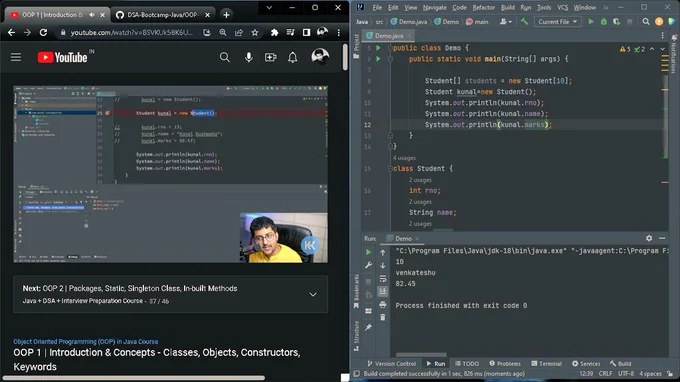This screenshot has width=680, height=382.
Task: Open Run panel settings gear
Action: (649, 238)
